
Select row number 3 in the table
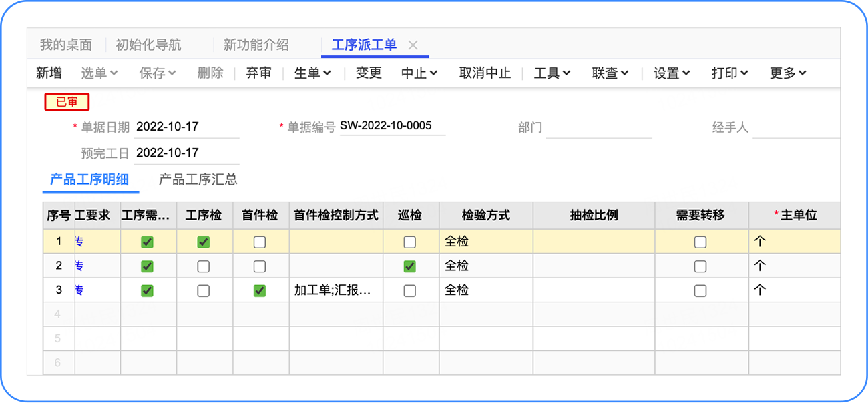point(59,290)
